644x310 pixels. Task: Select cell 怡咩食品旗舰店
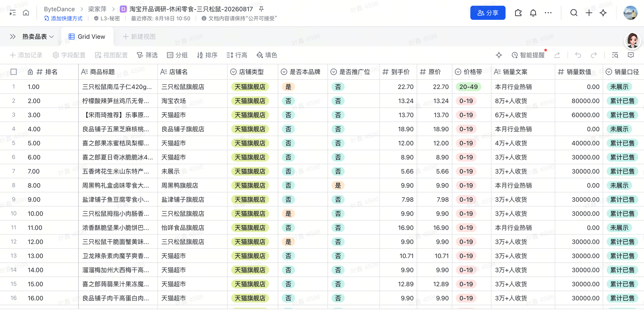click(193, 228)
